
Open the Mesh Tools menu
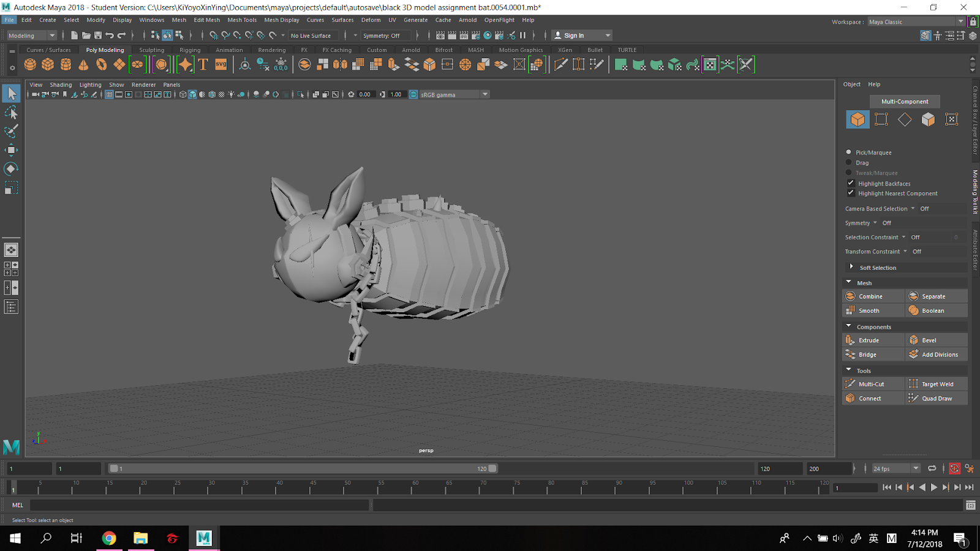(x=242, y=20)
